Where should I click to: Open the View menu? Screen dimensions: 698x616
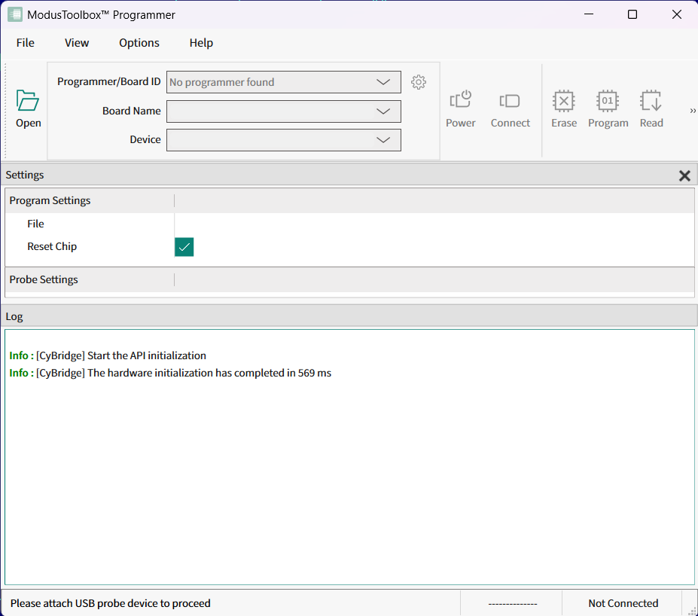(77, 43)
